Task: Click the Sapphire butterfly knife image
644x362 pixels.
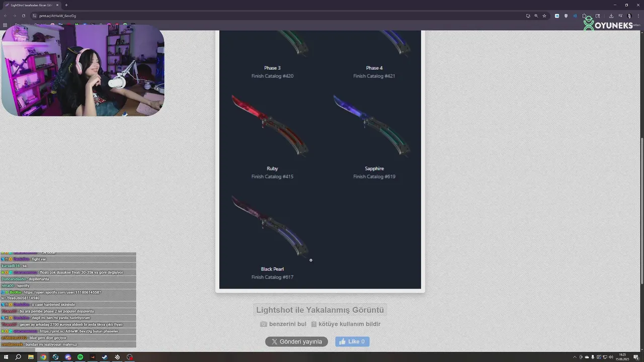Action: click(x=372, y=126)
